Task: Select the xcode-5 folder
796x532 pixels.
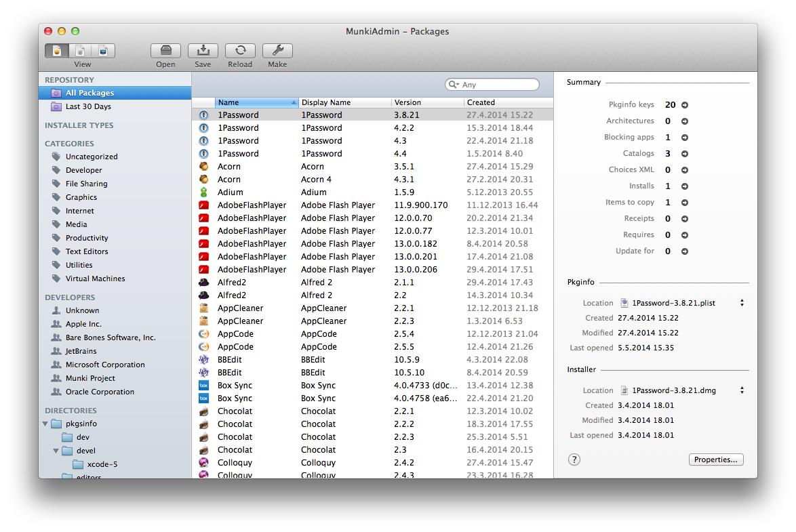Action: tap(115, 464)
